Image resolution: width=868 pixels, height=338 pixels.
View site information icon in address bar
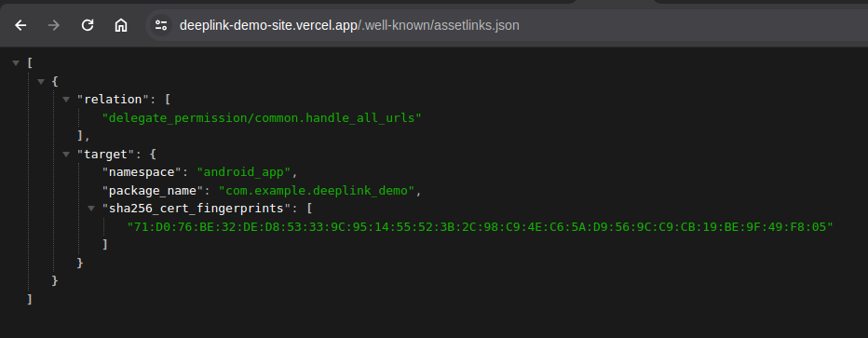pyautogui.click(x=161, y=25)
